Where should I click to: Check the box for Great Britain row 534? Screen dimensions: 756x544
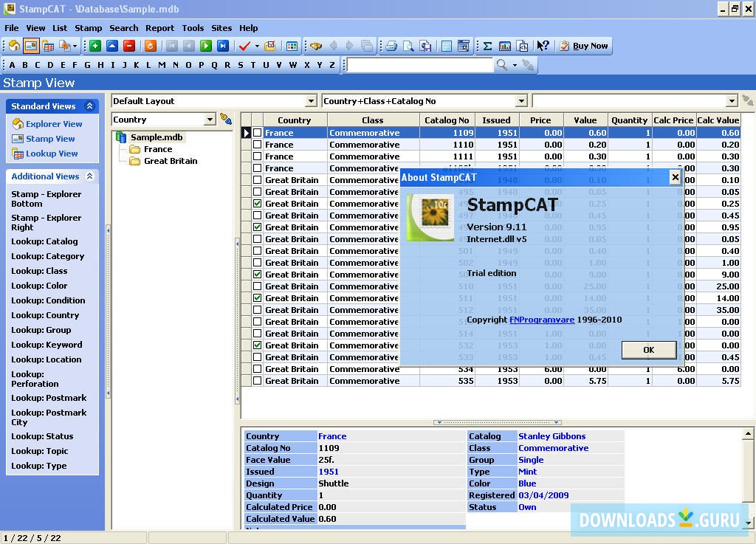258,369
